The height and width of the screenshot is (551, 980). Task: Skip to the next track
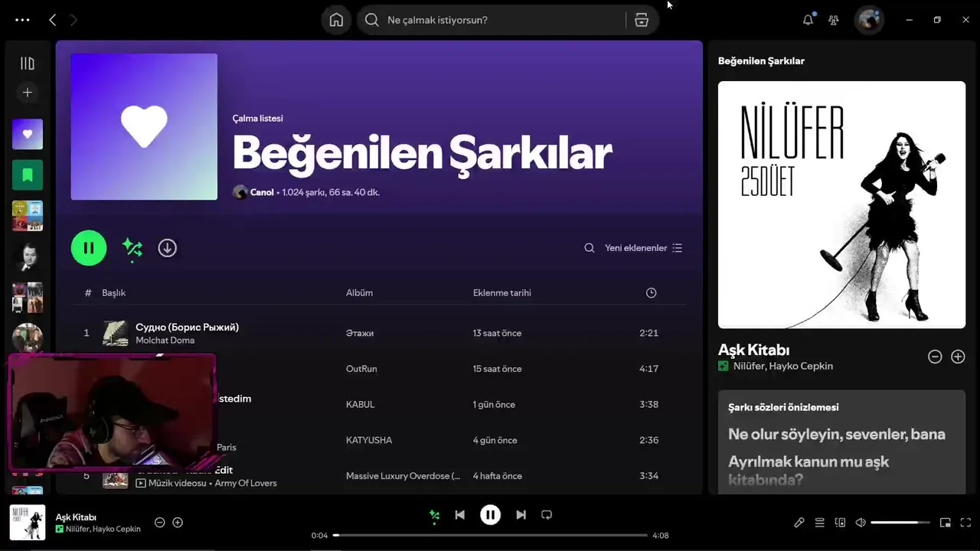(521, 515)
